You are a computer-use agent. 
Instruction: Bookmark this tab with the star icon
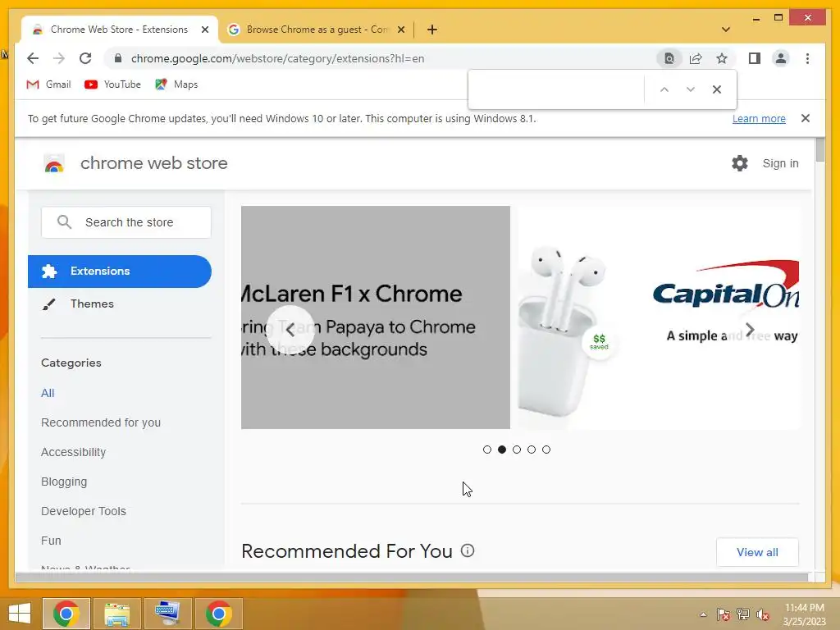pos(722,58)
